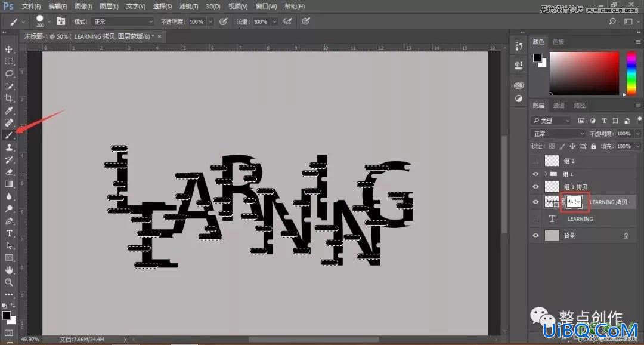
Task: Select the Move tool
Action: point(8,50)
